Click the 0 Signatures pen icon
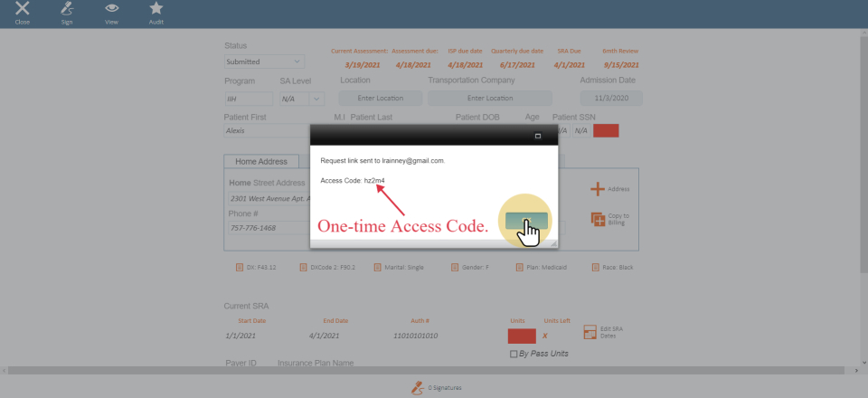 point(417,387)
